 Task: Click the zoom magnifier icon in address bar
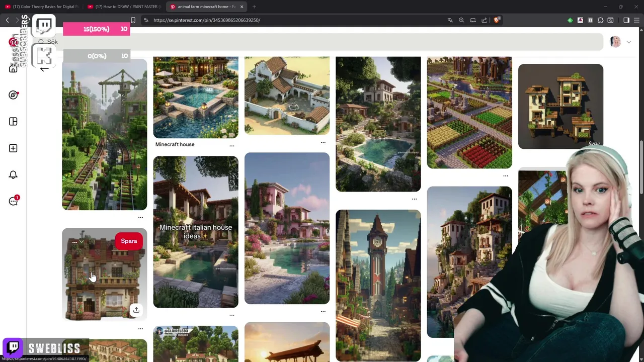[461, 20]
